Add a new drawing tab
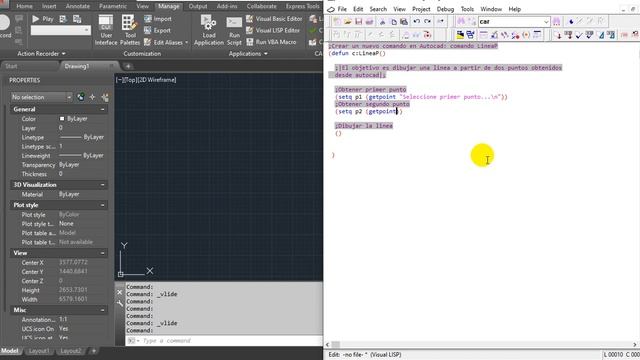Image resolution: width=640 pixels, height=360 pixels. [x=128, y=66]
